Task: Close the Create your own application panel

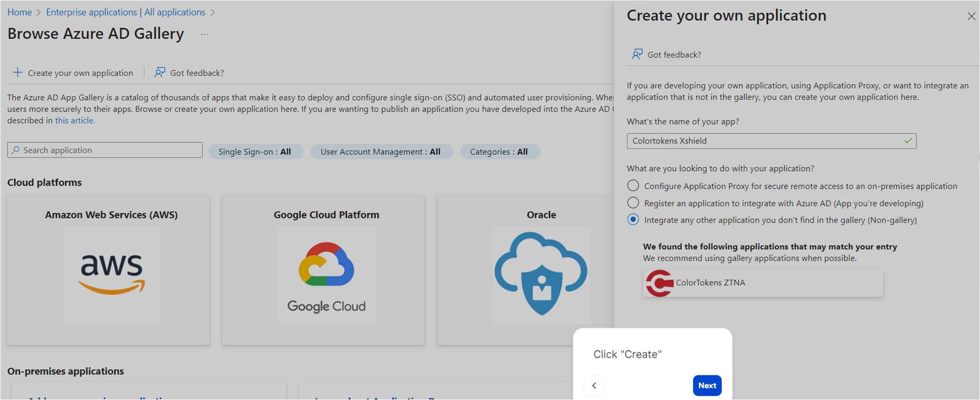Action: point(971,16)
